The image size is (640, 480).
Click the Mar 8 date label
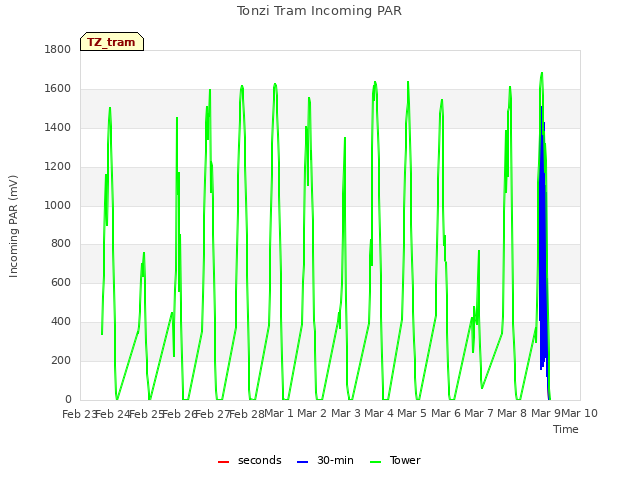click(x=512, y=413)
